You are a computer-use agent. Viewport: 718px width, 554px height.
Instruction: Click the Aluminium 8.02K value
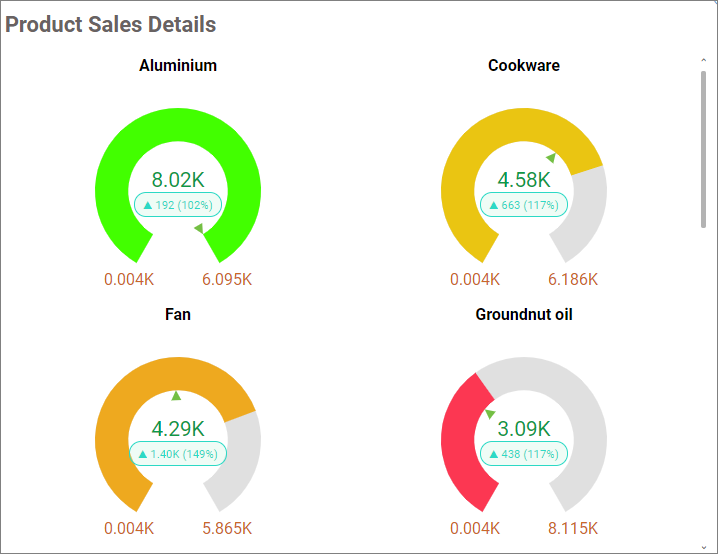178,179
